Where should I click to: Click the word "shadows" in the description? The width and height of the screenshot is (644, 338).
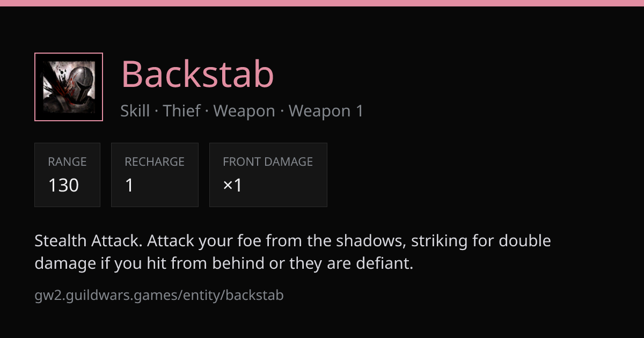point(370,241)
